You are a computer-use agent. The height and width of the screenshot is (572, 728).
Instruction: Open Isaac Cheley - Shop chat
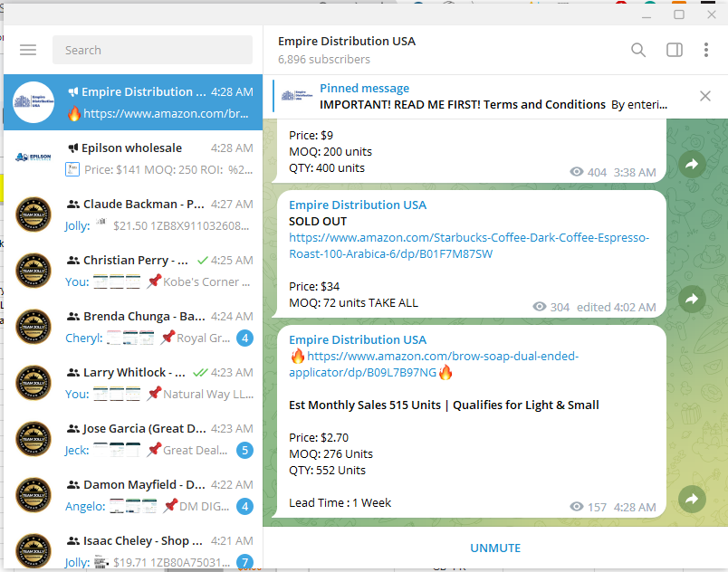click(133, 547)
